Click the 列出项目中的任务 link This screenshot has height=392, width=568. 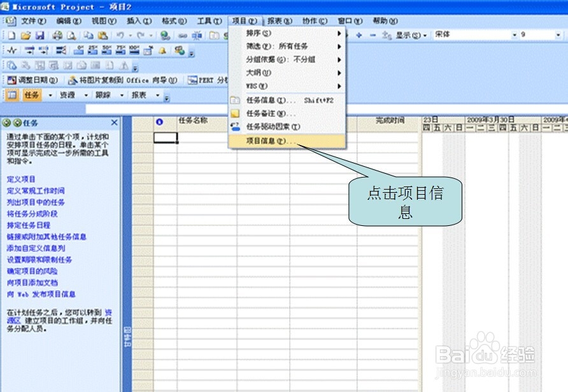click(36, 202)
